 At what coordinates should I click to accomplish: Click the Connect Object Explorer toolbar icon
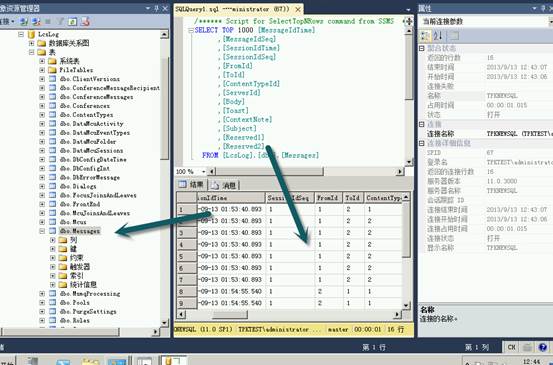[24, 22]
